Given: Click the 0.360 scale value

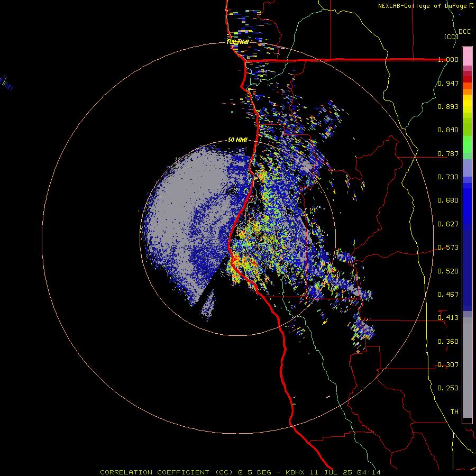Looking at the screenshot, I should pyautogui.click(x=448, y=342).
